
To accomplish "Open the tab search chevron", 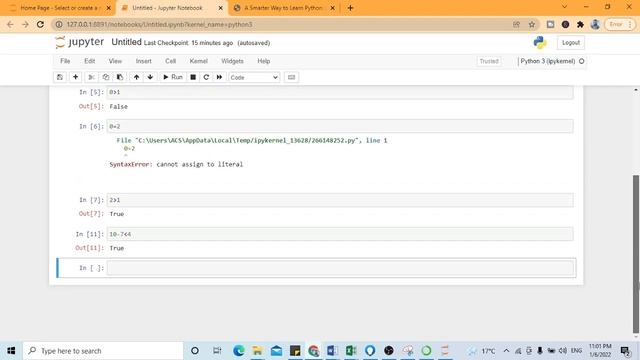I will tap(564, 7).
